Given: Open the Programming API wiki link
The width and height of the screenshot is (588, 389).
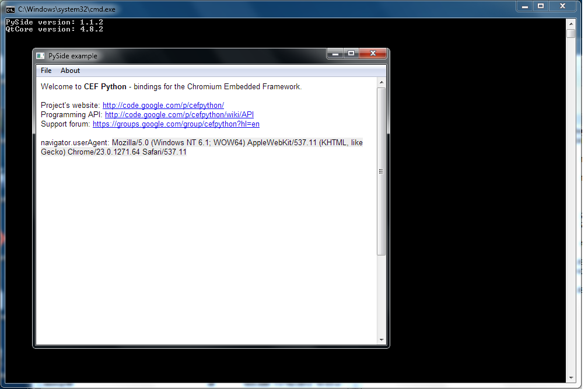Looking at the screenshot, I should (179, 114).
